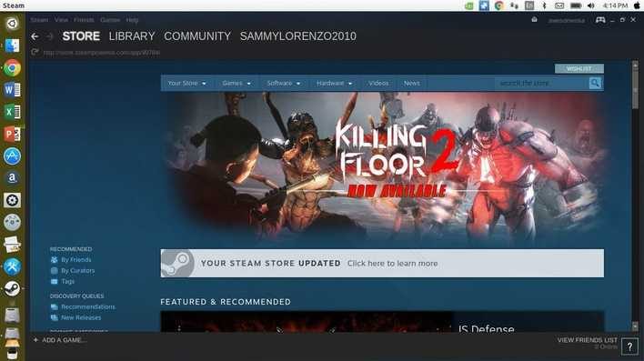Click the back arrow navigation icon
644x361 pixels.
point(35,36)
